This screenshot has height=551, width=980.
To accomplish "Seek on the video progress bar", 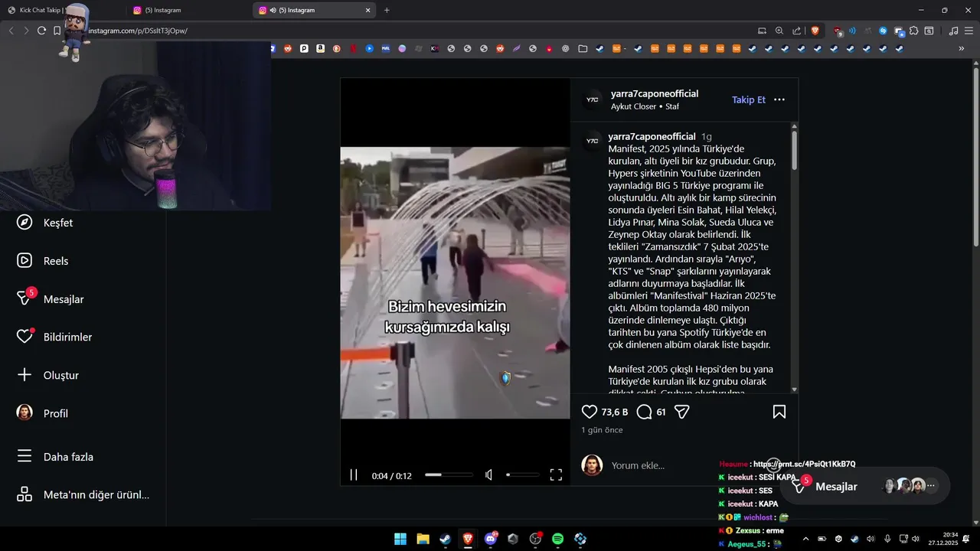I will pyautogui.click(x=449, y=474).
